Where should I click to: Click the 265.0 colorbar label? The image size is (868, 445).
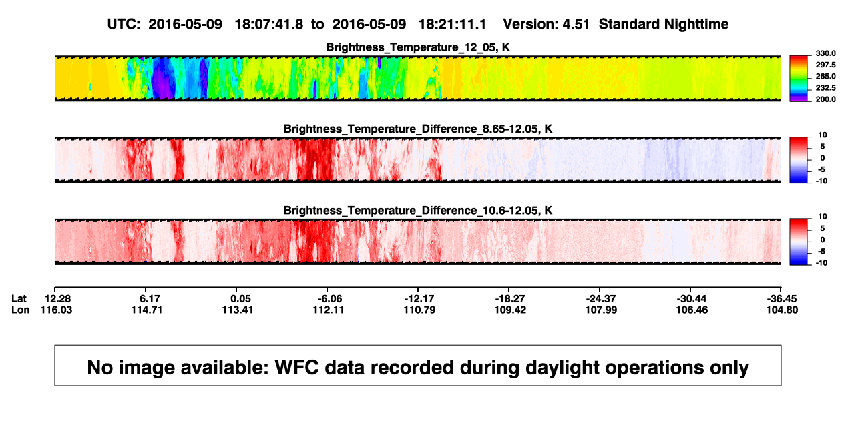825,77
